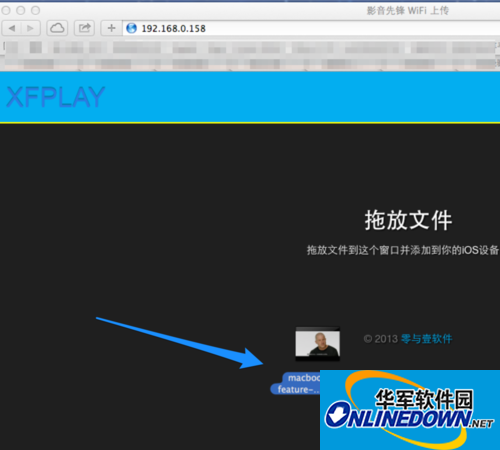Click the globe icon in the address bar
This screenshot has height=450, width=500.
pos(131,28)
